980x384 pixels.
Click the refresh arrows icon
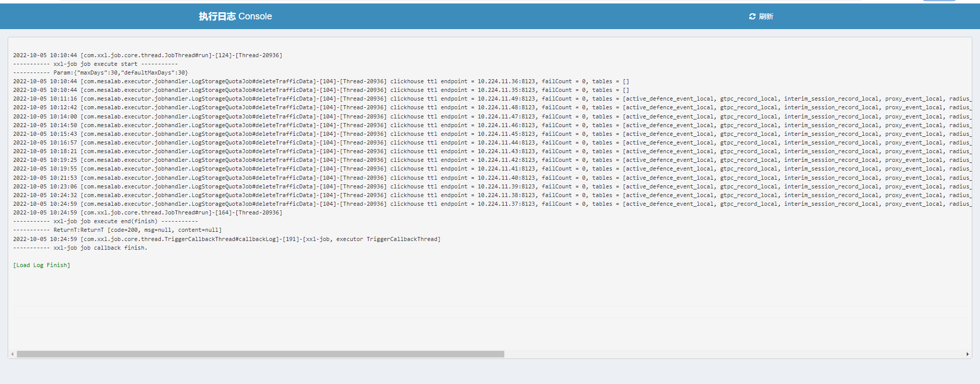(x=752, y=16)
